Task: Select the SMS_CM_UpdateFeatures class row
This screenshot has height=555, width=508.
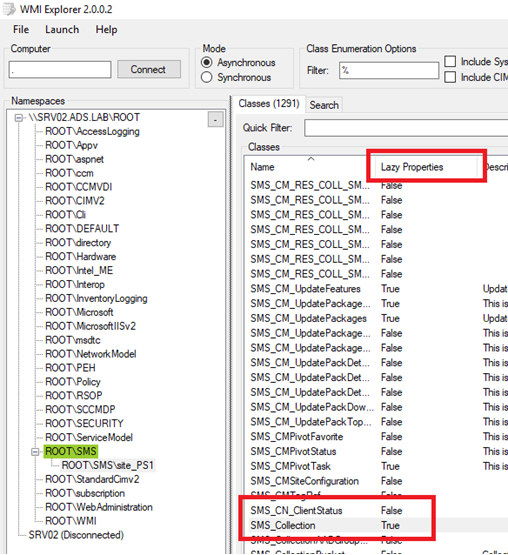Action: point(377,289)
